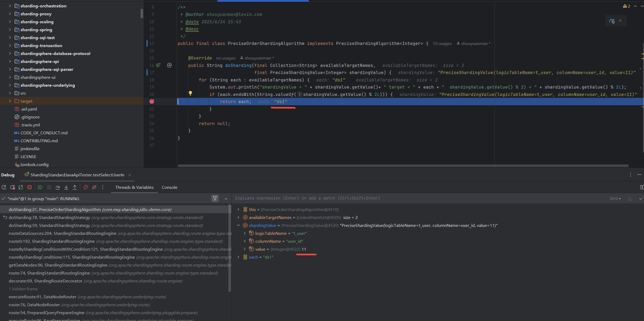Switch to the Console tab
This screenshot has width=644, height=321.
pos(170,187)
